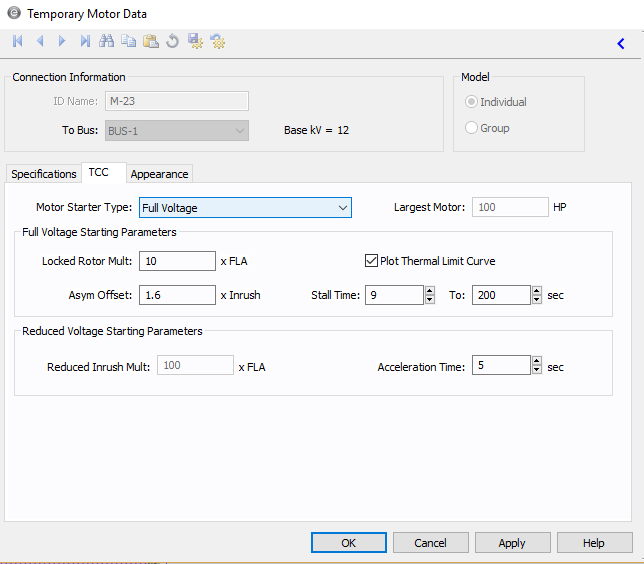Image resolution: width=644 pixels, height=564 pixels.
Task: Switch to Specifications tab
Action: (x=44, y=174)
